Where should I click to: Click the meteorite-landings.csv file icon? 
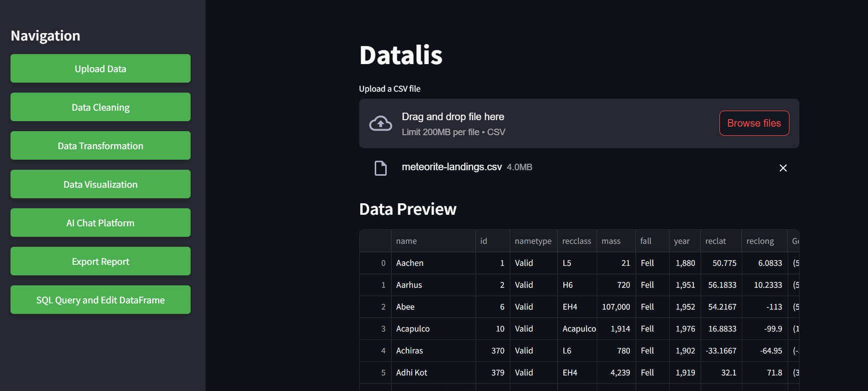click(381, 168)
